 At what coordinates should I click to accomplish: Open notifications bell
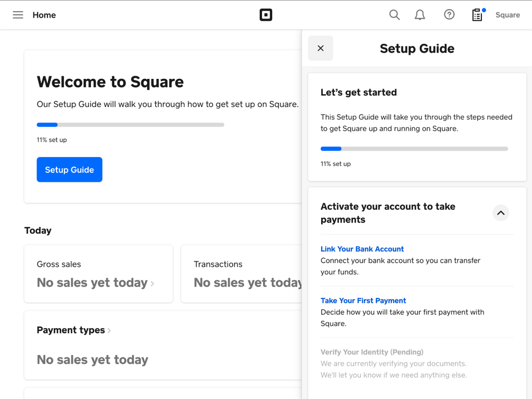(420, 15)
